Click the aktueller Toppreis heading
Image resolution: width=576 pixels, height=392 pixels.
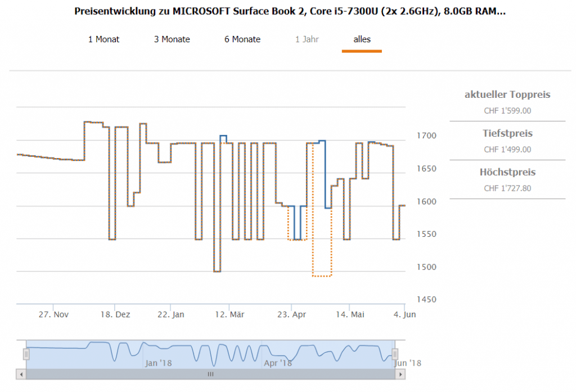507,95
